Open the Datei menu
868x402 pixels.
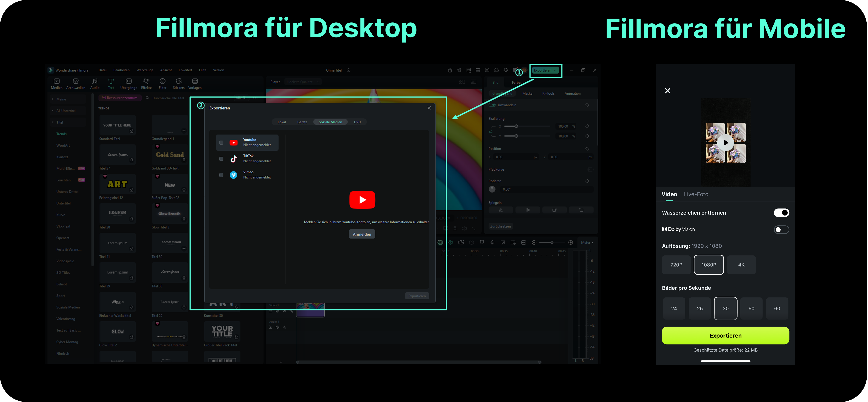coord(102,70)
